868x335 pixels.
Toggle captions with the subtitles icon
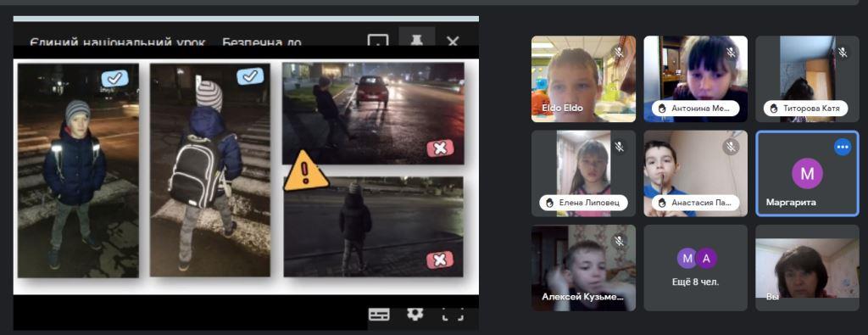(379, 315)
